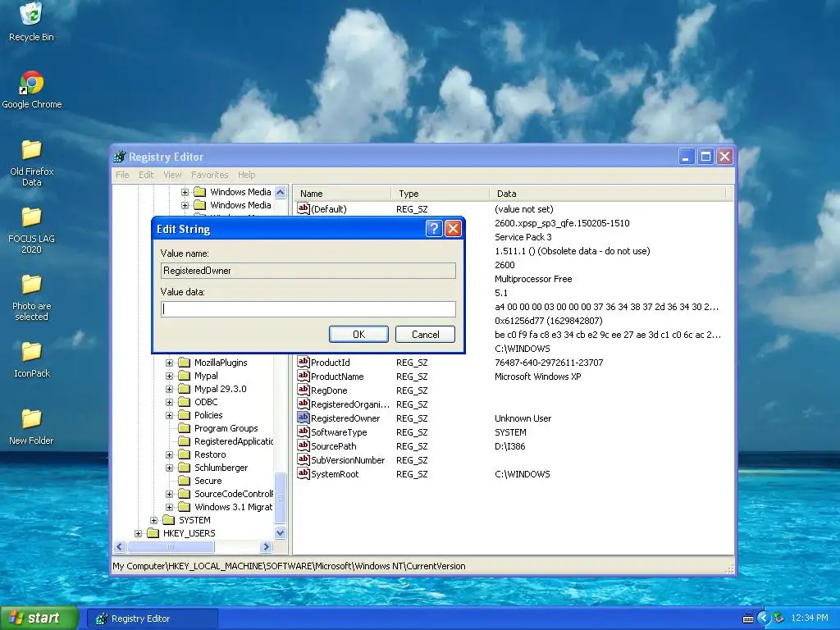Click the tray show-hidden-icons arrow

pyautogui.click(x=764, y=619)
